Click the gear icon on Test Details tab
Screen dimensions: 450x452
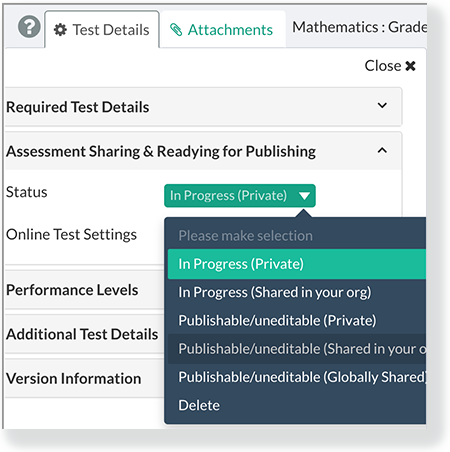click(x=60, y=30)
